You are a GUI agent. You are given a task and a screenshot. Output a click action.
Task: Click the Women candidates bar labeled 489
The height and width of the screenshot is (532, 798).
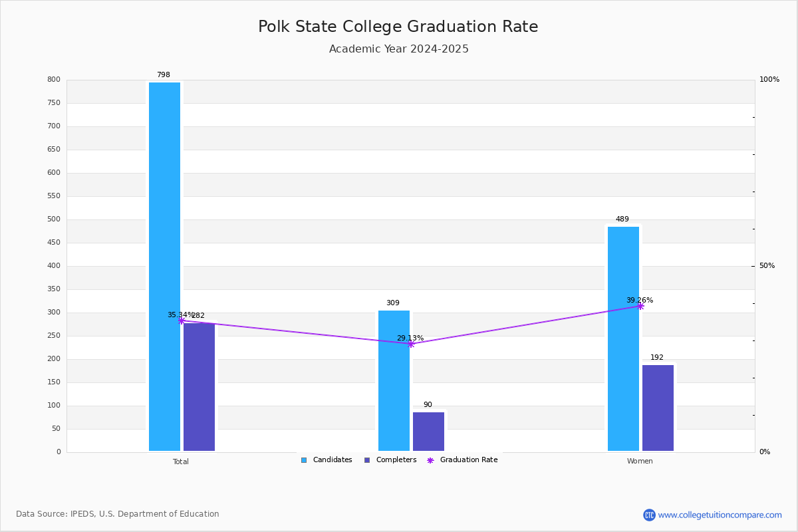pyautogui.click(x=623, y=338)
